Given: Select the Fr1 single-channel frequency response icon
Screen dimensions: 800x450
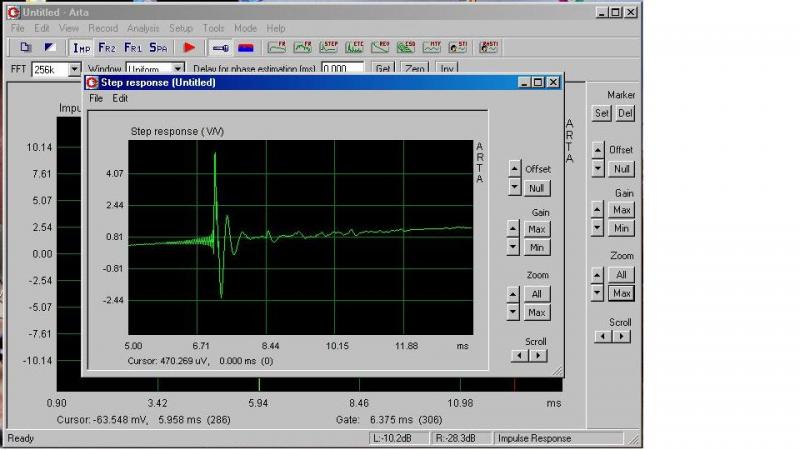Looking at the screenshot, I should pyautogui.click(x=132, y=47).
